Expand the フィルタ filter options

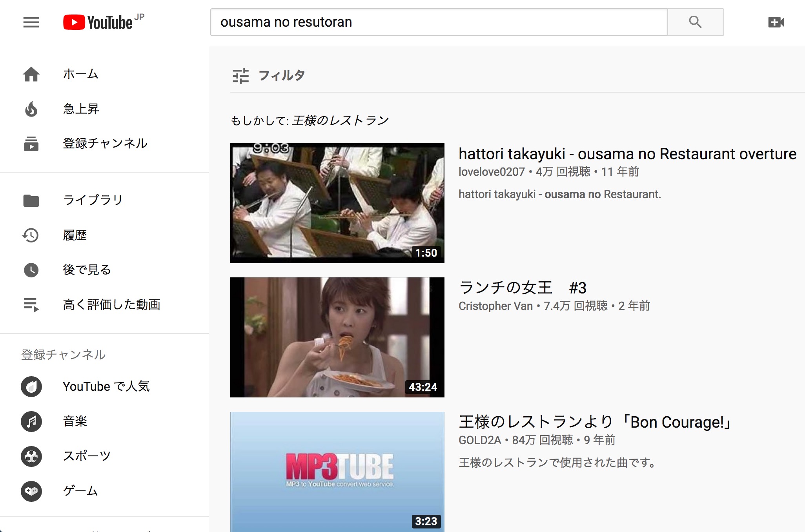point(269,76)
